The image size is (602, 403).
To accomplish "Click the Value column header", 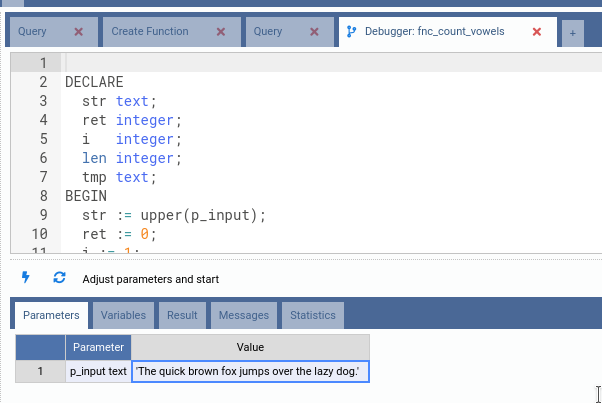I will pos(250,347).
